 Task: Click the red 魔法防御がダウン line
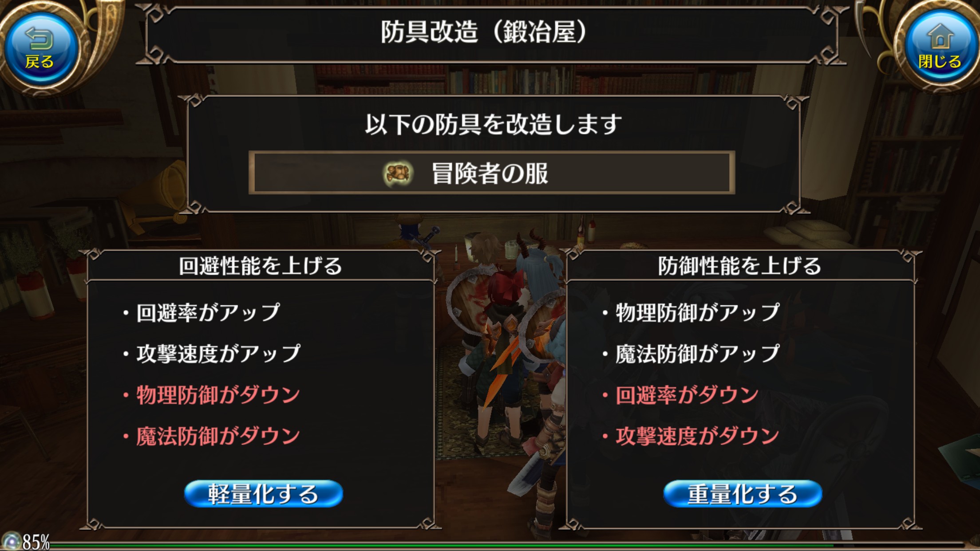pos(212,436)
